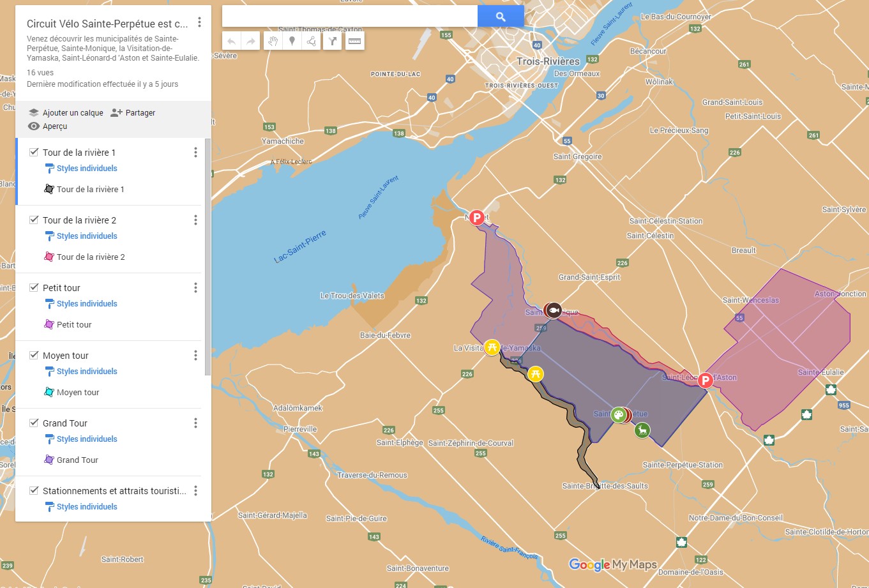Image resolution: width=869 pixels, height=588 pixels.
Task: Select the add directions tool
Action: [332, 41]
